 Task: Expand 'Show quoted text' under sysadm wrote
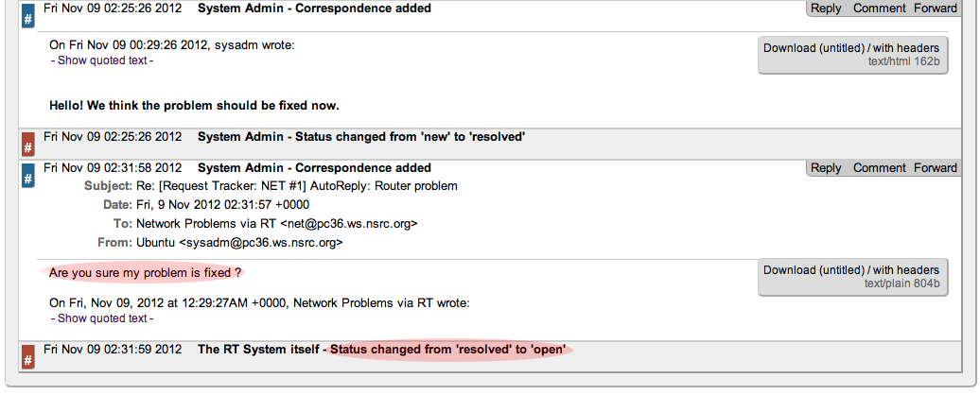coord(102,60)
